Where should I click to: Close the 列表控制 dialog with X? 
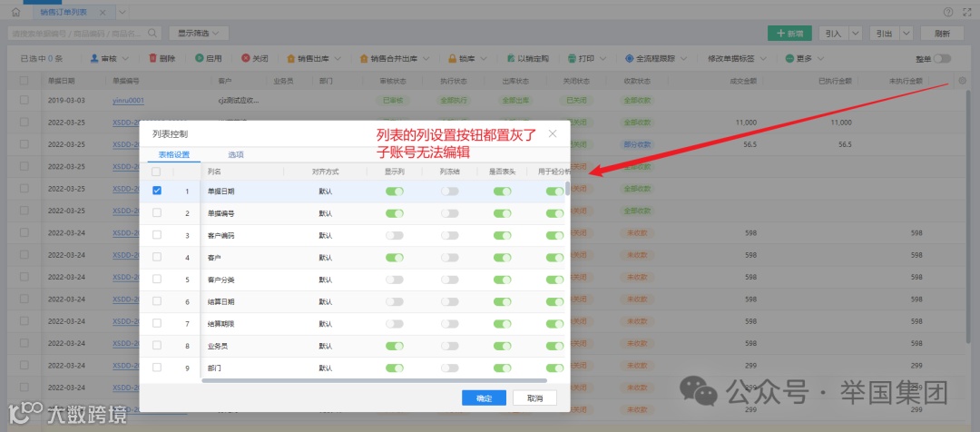click(553, 133)
